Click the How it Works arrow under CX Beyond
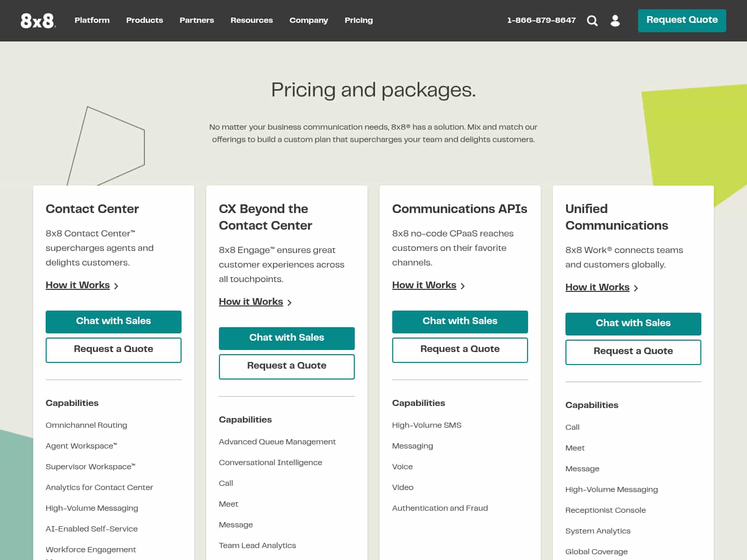Viewport: 747px width, 560px height. coord(290,302)
